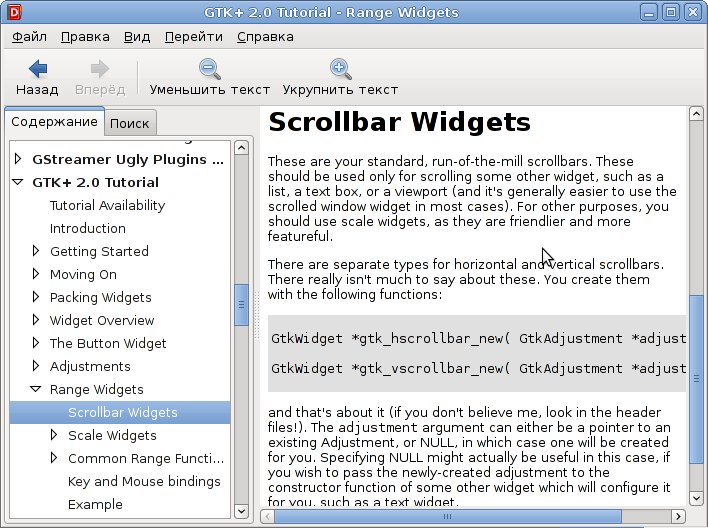The width and height of the screenshot is (708, 528).
Task: Expand the Scale Widgets subsection
Action: 54,435
